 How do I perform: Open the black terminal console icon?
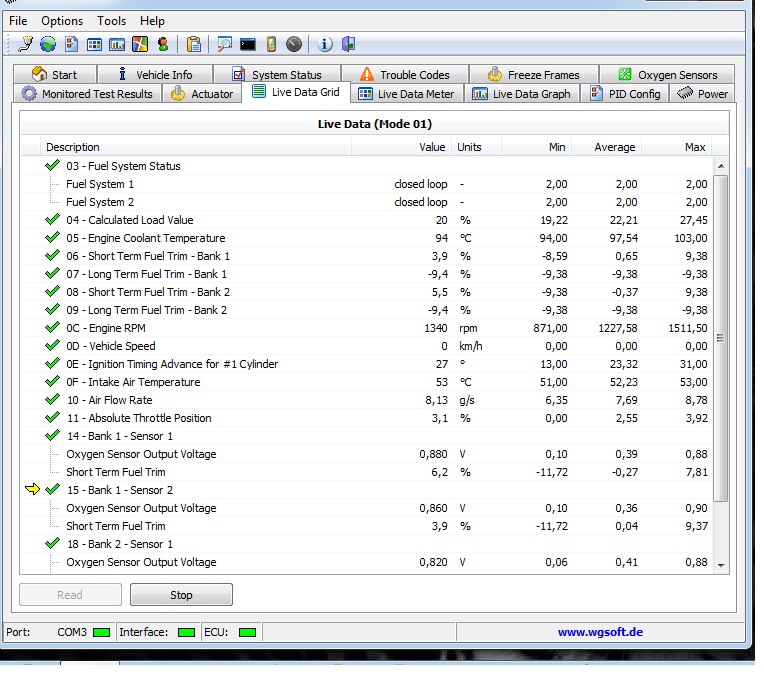coord(247,44)
